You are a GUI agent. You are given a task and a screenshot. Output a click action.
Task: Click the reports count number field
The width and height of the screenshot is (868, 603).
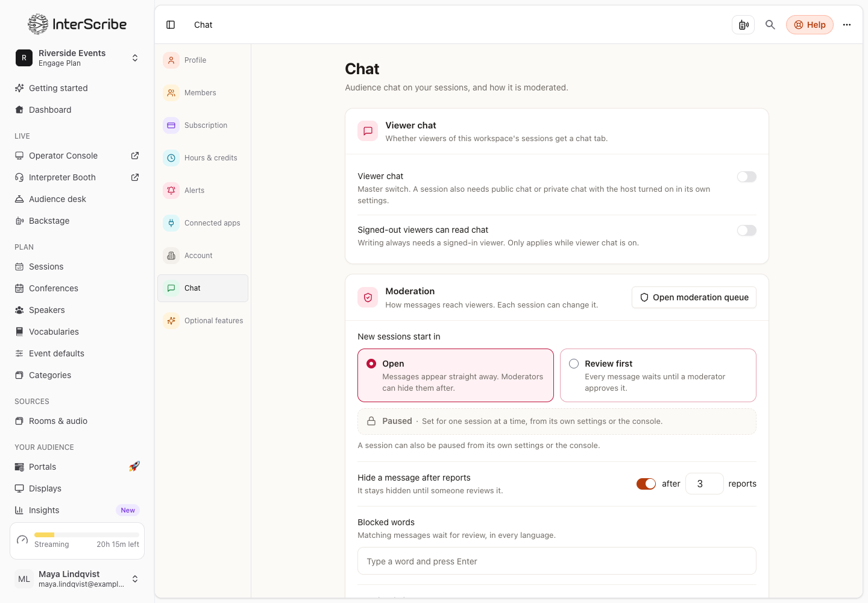(704, 484)
